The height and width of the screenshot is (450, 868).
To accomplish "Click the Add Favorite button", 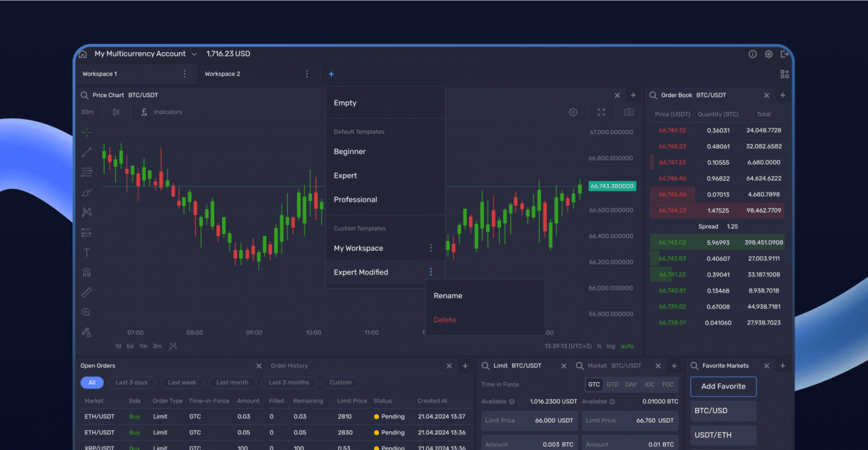I will click(723, 386).
